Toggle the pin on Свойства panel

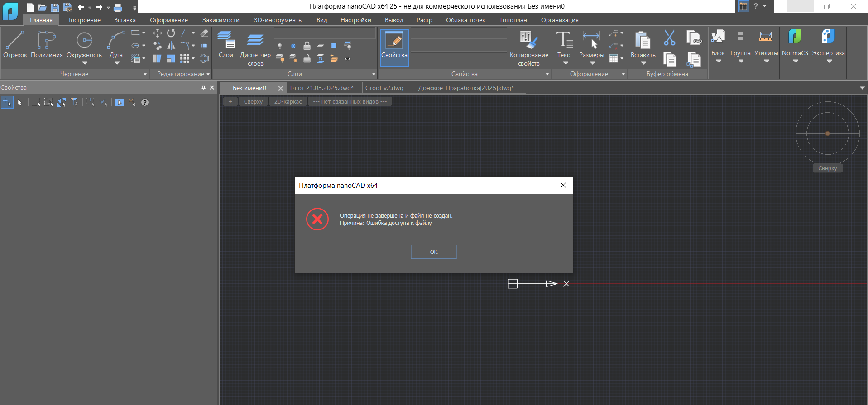[x=204, y=87]
